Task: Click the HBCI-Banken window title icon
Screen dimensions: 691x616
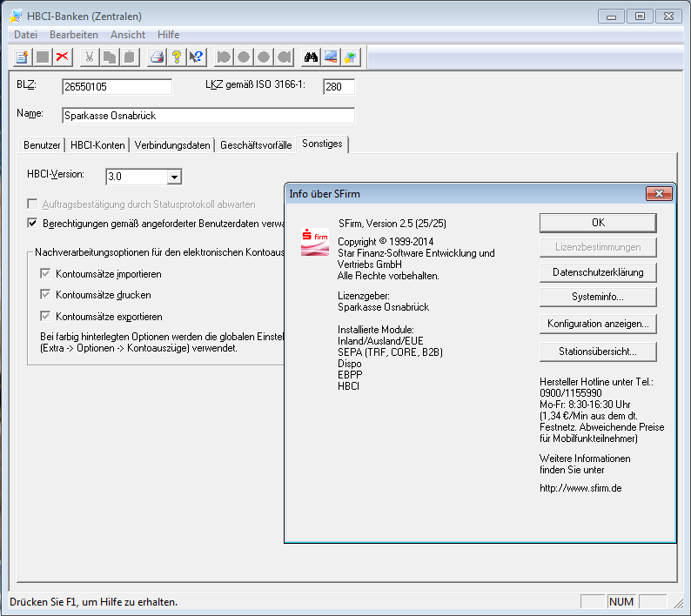Action: [16, 17]
